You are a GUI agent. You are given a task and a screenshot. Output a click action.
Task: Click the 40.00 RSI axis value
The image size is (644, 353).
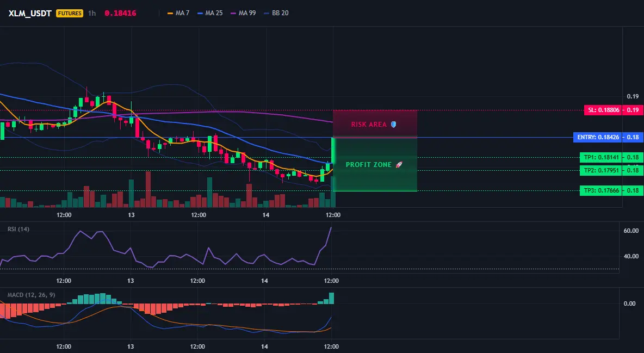pos(631,256)
